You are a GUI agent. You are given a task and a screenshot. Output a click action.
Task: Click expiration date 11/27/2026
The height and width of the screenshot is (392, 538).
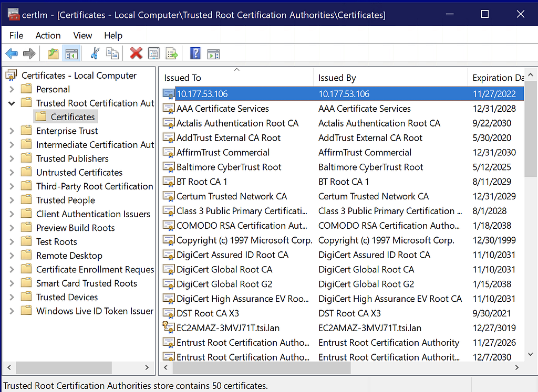(x=494, y=343)
